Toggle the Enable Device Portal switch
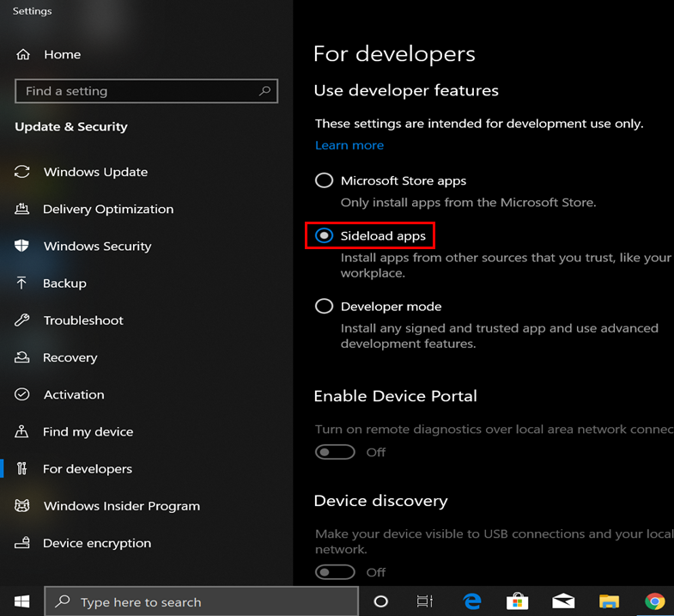This screenshot has height=616, width=674. coord(335,452)
